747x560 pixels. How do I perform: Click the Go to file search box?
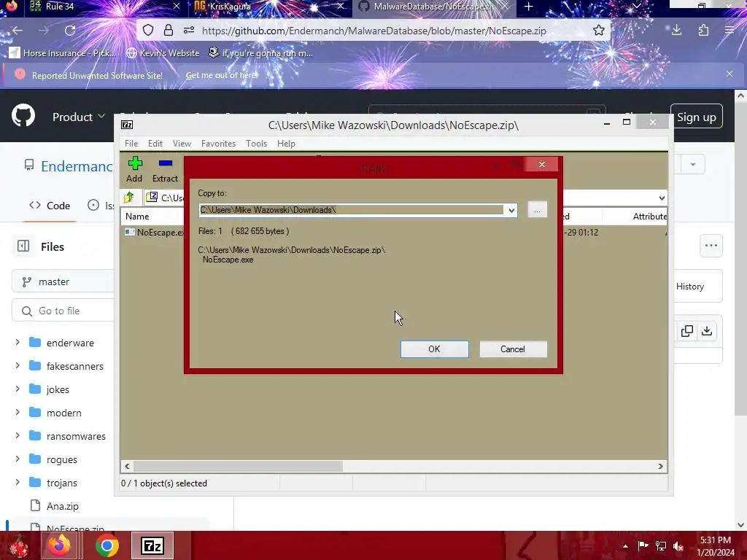click(64, 311)
